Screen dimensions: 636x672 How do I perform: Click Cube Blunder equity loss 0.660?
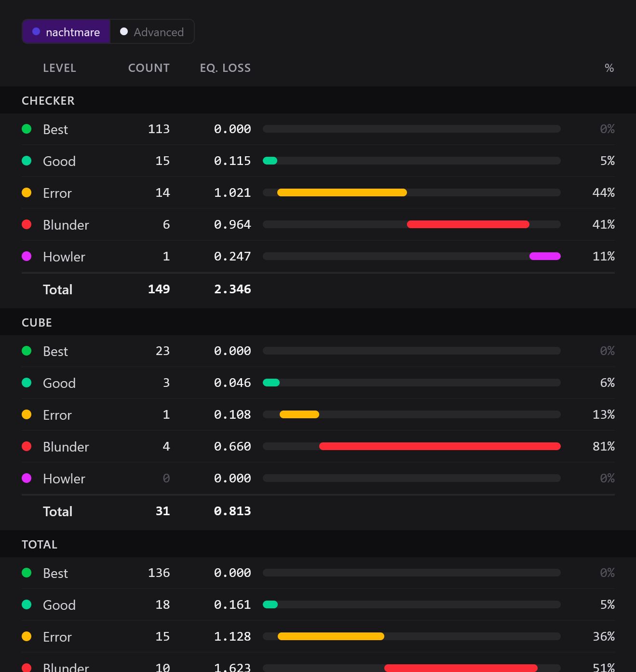232,446
